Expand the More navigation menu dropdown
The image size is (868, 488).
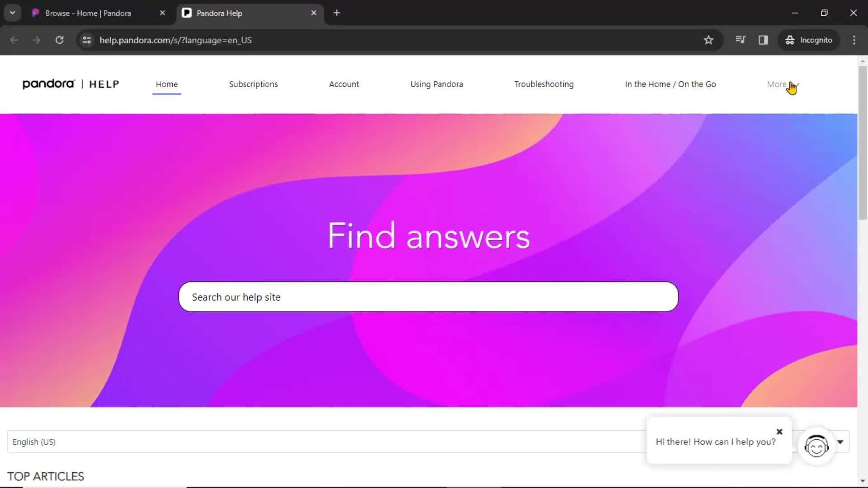pyautogui.click(x=782, y=84)
